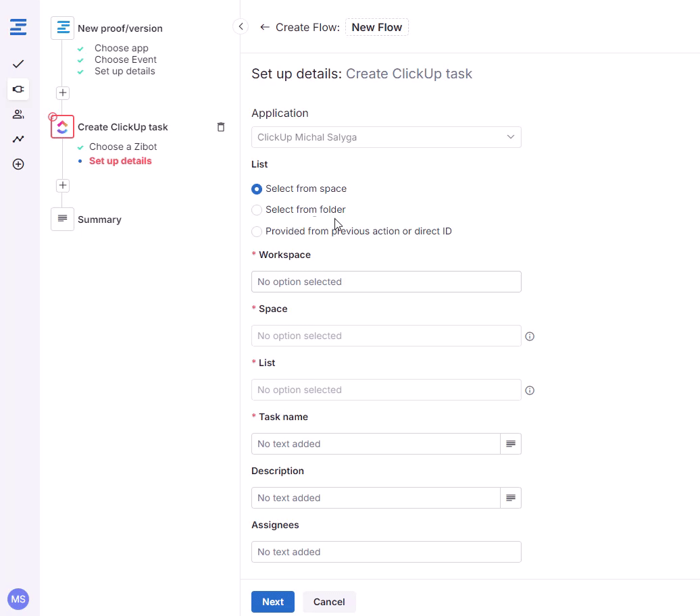Viewport: 700px width, 616px height.
Task: Select 'Provided from previous action or direct ID'
Action: coord(257,232)
